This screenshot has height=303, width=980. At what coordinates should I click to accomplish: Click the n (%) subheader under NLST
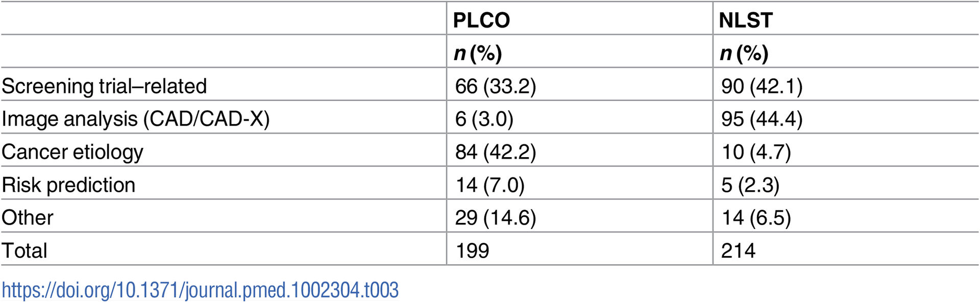click(744, 53)
